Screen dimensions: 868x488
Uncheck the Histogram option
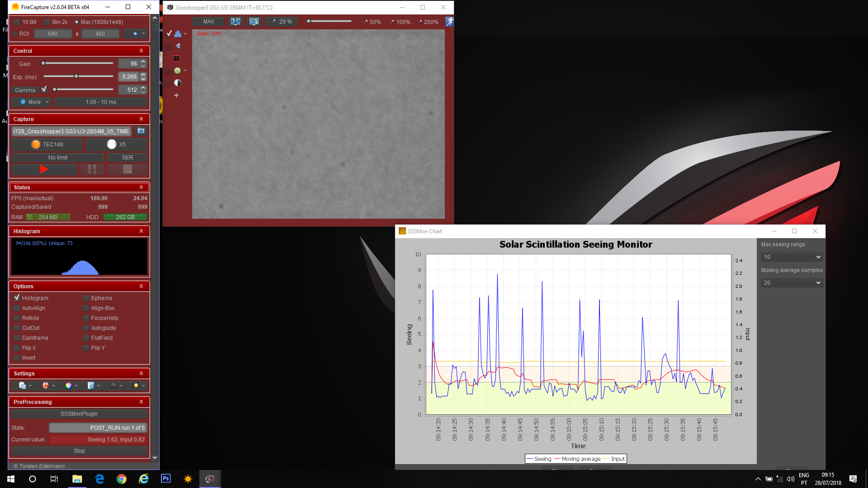click(17, 298)
